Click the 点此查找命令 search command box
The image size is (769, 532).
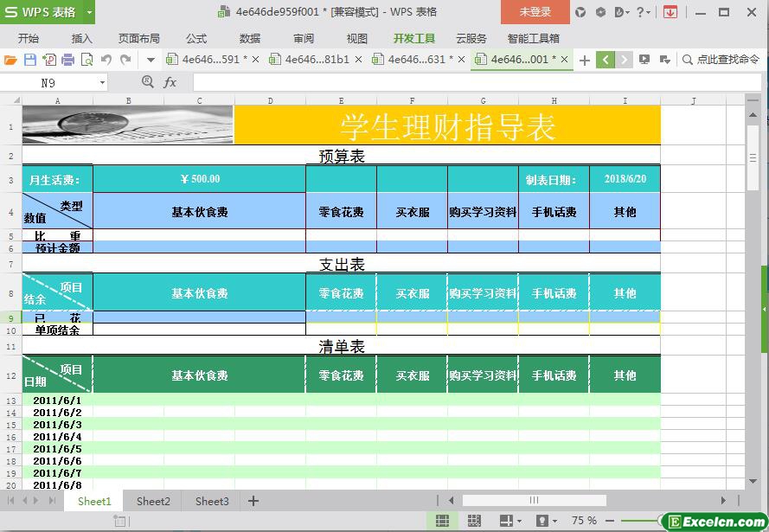[721, 60]
